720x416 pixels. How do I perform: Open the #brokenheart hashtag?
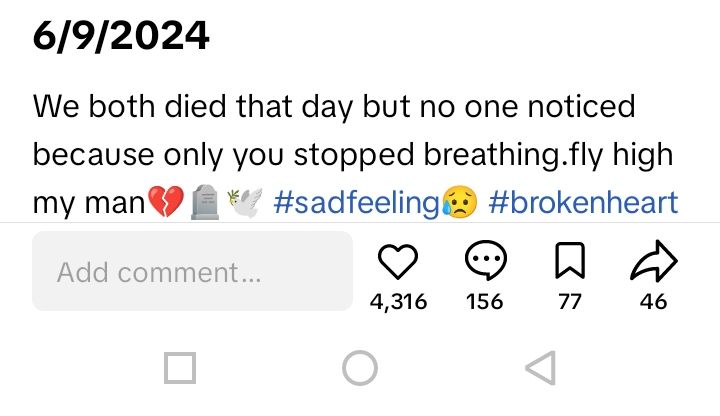[x=584, y=204]
